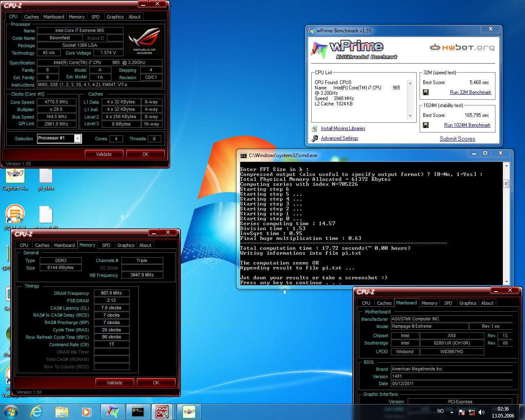Select the pi_data file on desktop
The width and height of the screenshot is (525, 420).
[46, 180]
